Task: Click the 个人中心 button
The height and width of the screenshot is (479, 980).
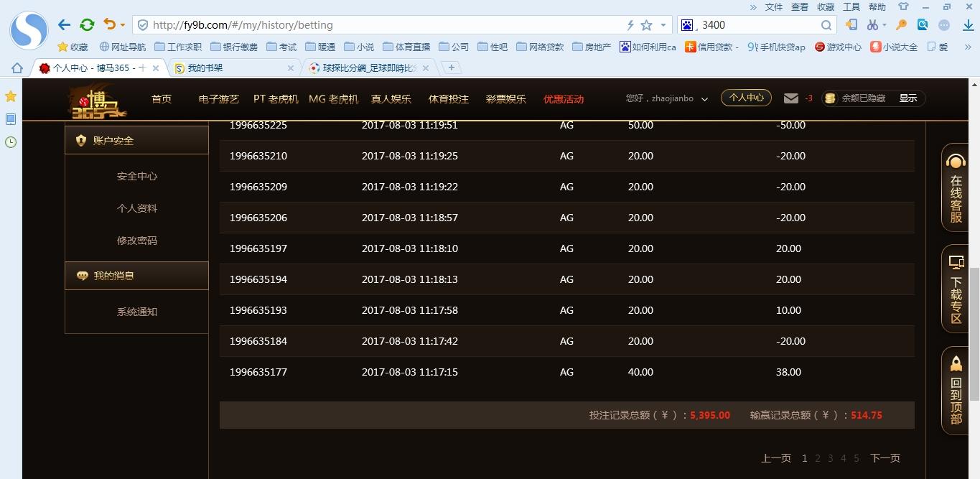Action: pos(746,98)
